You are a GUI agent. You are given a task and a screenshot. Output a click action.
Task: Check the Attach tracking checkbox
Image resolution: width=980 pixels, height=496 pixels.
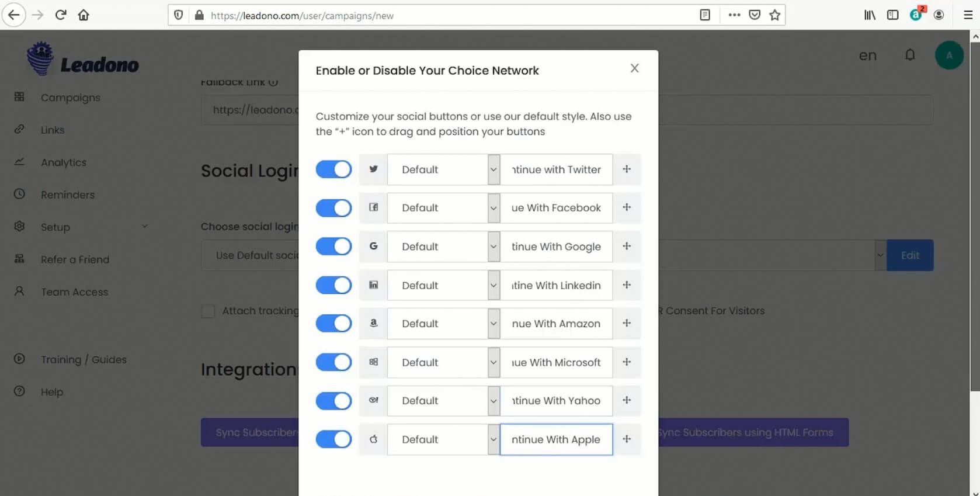pos(208,311)
